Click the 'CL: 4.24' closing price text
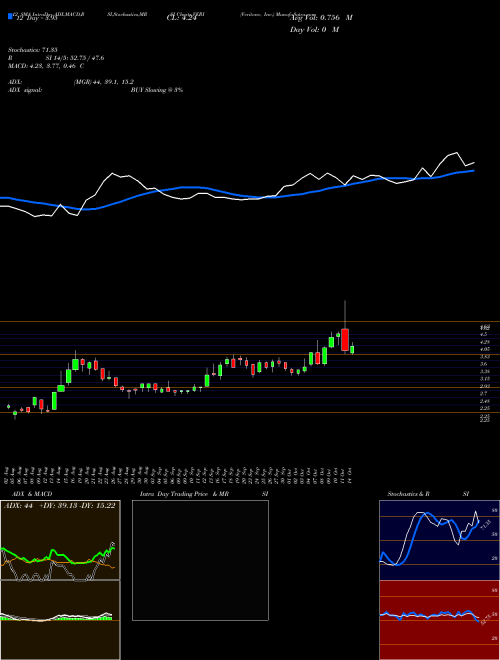Screen dimensions: 500x660 [x=181, y=18]
